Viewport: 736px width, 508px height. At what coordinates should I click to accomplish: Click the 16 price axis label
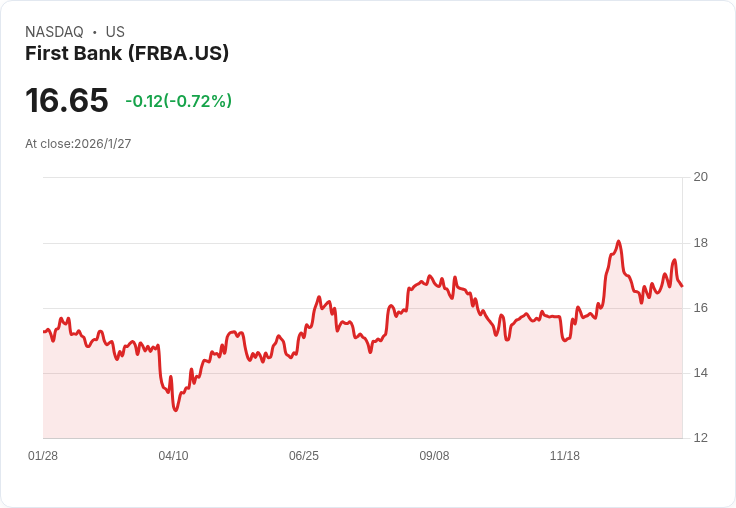point(701,308)
